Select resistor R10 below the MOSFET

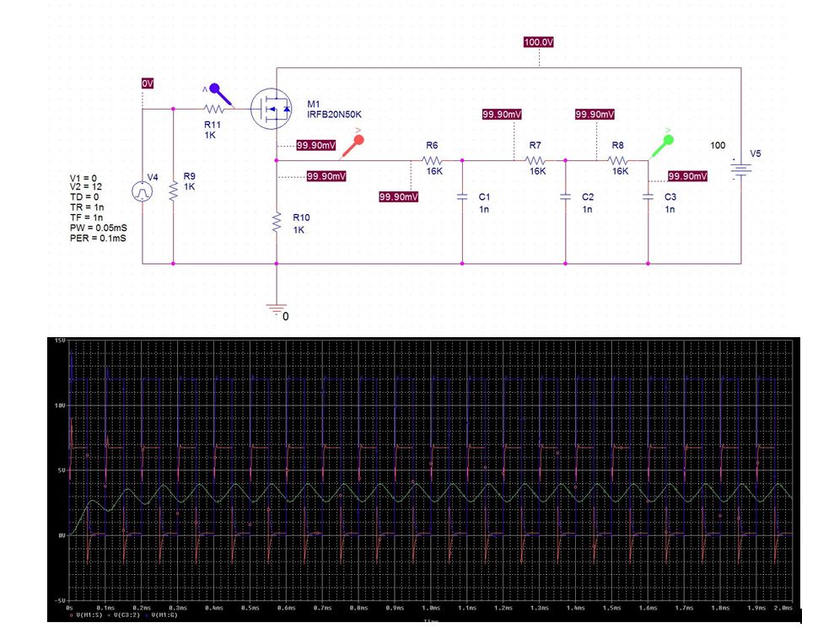(276, 223)
